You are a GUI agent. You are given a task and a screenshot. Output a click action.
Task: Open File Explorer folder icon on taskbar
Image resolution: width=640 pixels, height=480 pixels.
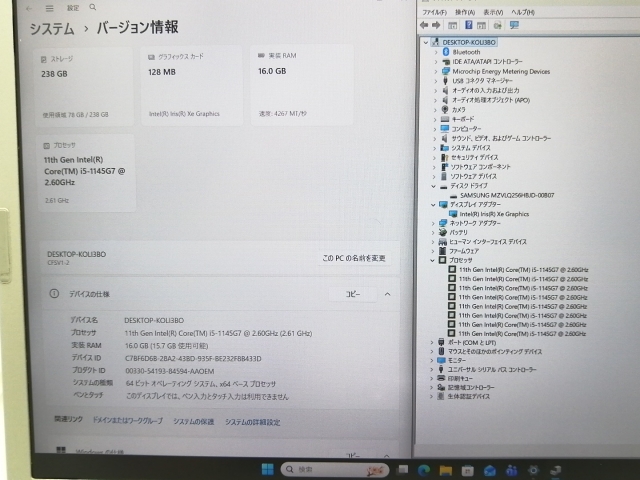446,470
